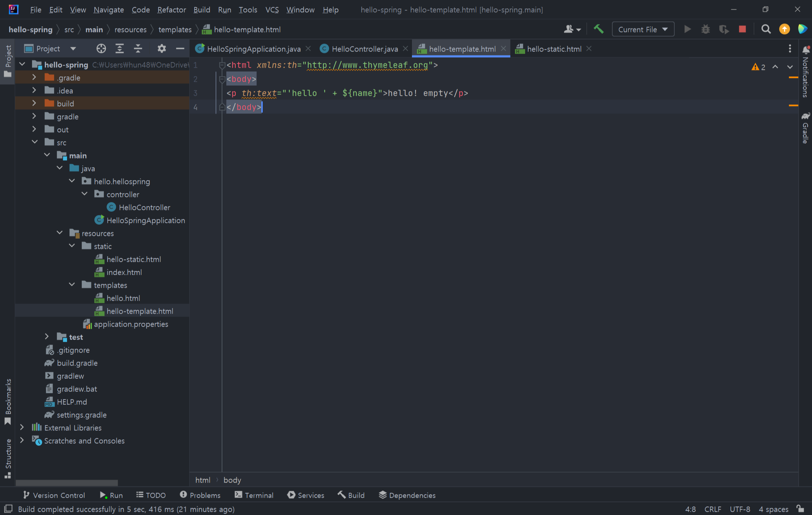This screenshot has width=812, height=515.
Task: Toggle the Bookmarks side panel
Action: tap(8, 400)
